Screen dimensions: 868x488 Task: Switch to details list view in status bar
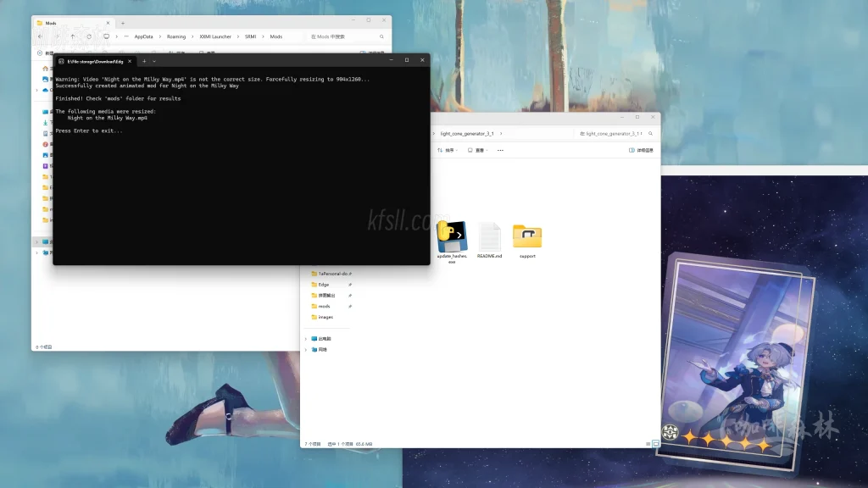[648, 443]
